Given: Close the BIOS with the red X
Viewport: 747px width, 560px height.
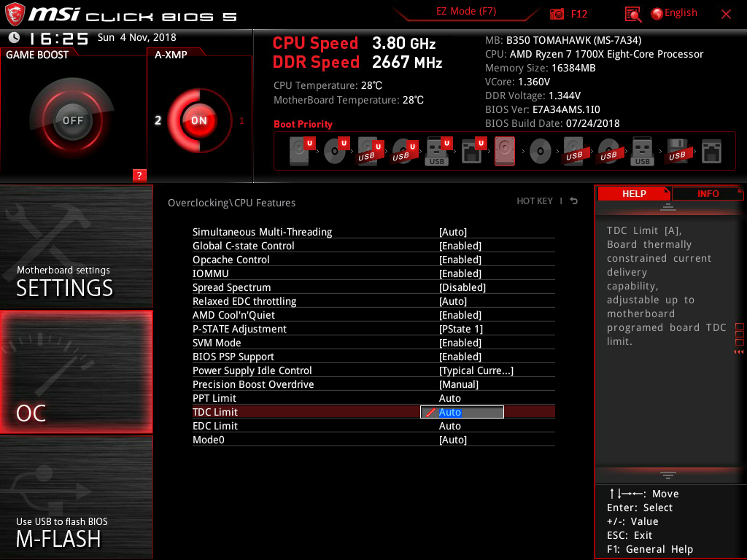Looking at the screenshot, I should pyautogui.click(x=726, y=14).
